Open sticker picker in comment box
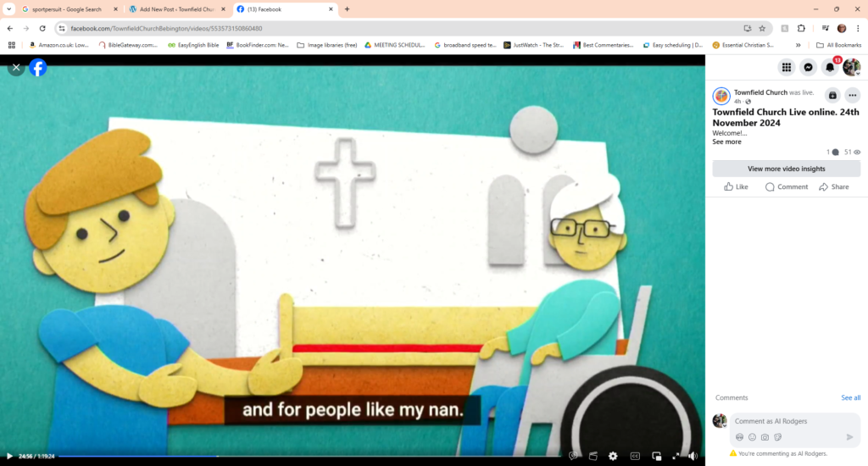Viewport: 868px width, 466px height. (x=778, y=437)
